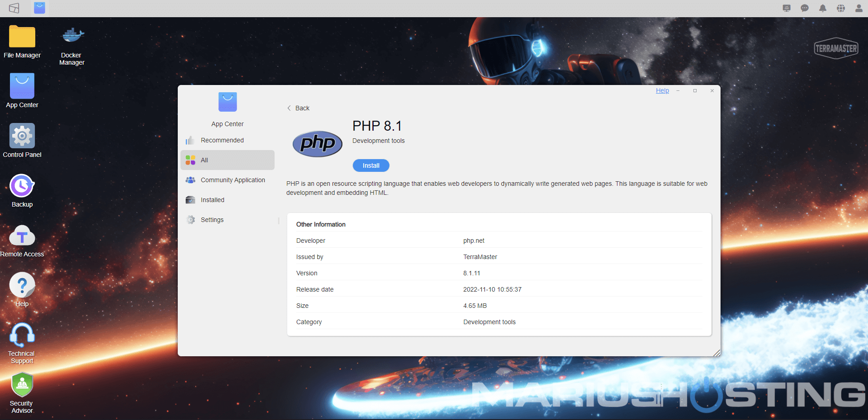Click Community Application people icon
Viewport: 868px width, 420px height.
(x=190, y=180)
